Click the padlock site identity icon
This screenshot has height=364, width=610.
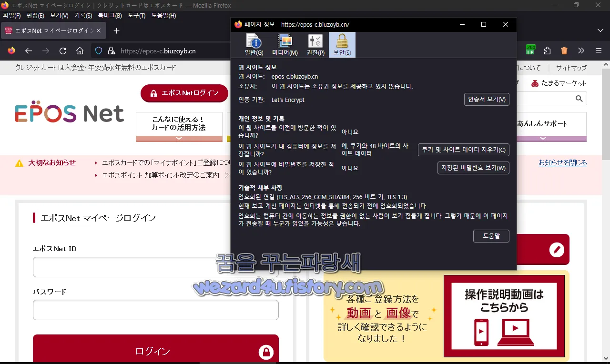[x=112, y=51]
